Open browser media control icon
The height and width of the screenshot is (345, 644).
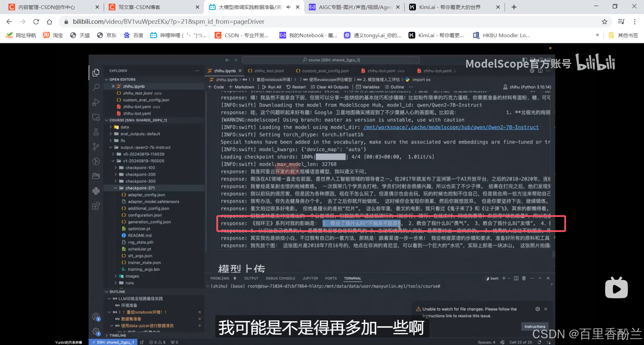pyautogui.click(x=621, y=22)
